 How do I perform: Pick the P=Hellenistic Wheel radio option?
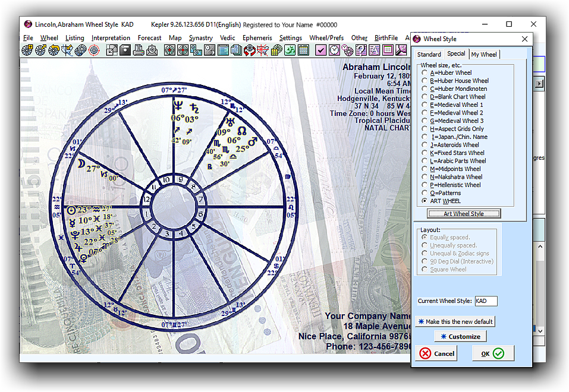425,185
